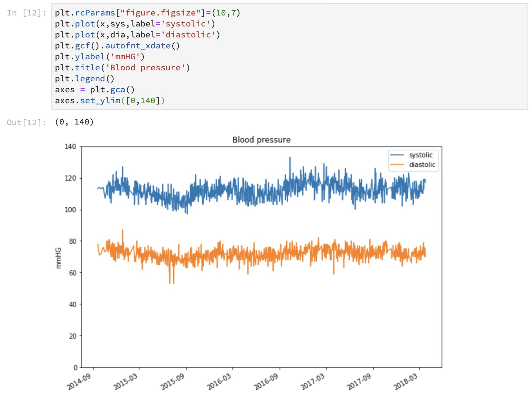
Task: Click plt.plot diastolic code line
Action: (138, 35)
